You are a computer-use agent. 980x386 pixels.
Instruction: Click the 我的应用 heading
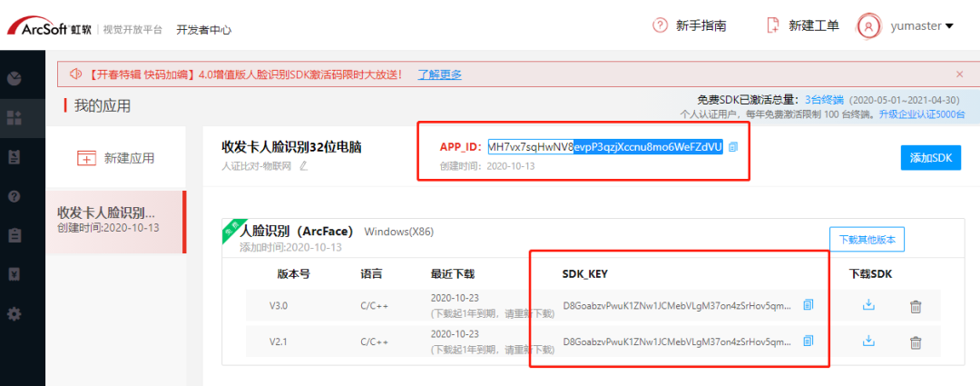click(103, 105)
